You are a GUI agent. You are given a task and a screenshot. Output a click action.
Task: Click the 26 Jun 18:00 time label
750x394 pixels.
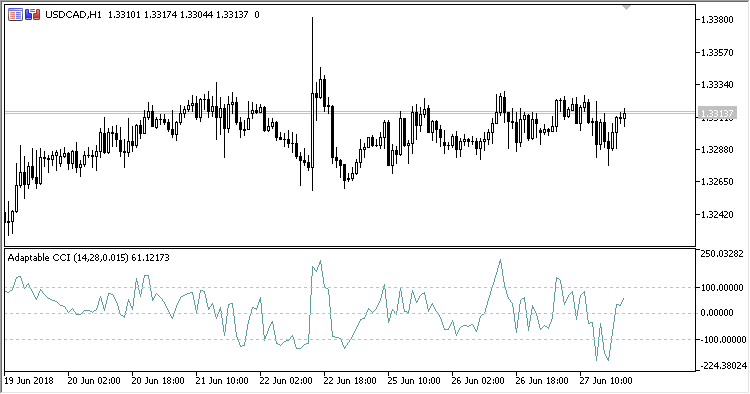pyautogui.click(x=542, y=381)
